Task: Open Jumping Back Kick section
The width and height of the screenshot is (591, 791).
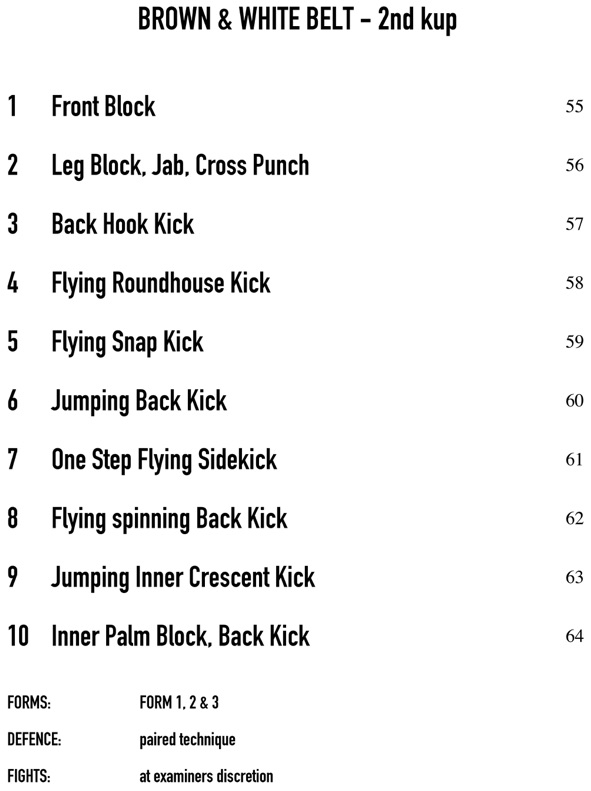Action: [x=139, y=402]
